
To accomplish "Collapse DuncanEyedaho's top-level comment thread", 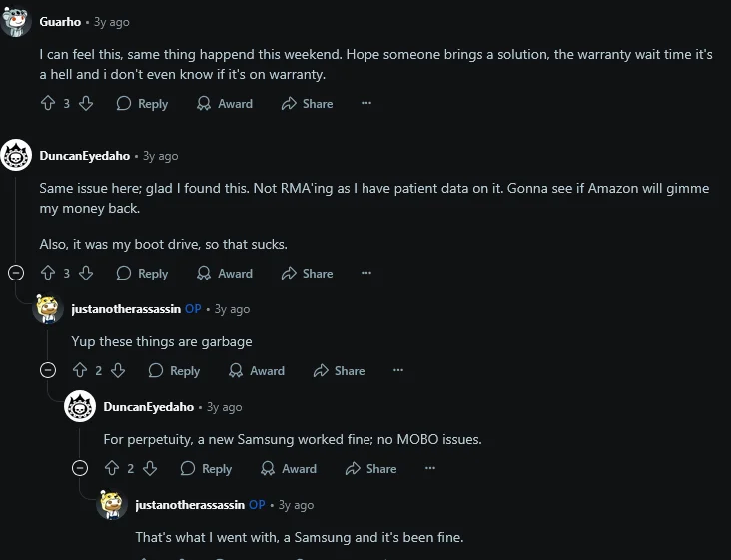I will tap(16, 273).
